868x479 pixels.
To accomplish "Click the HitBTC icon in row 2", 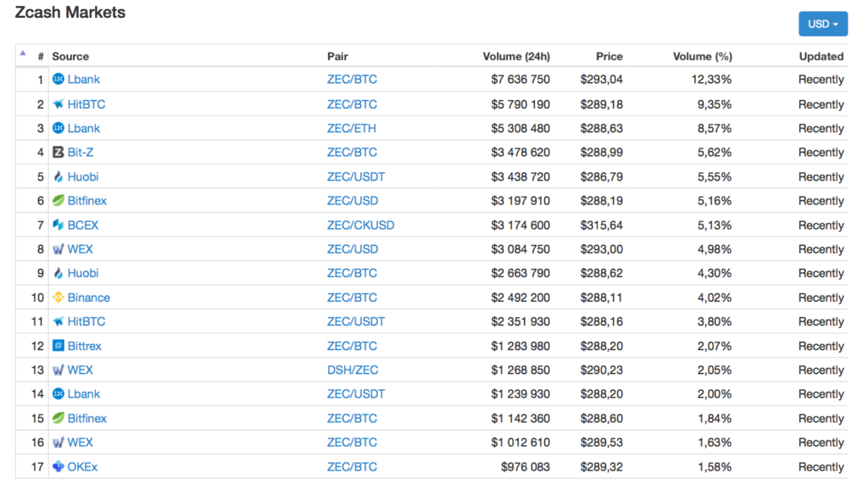I will (x=58, y=104).
